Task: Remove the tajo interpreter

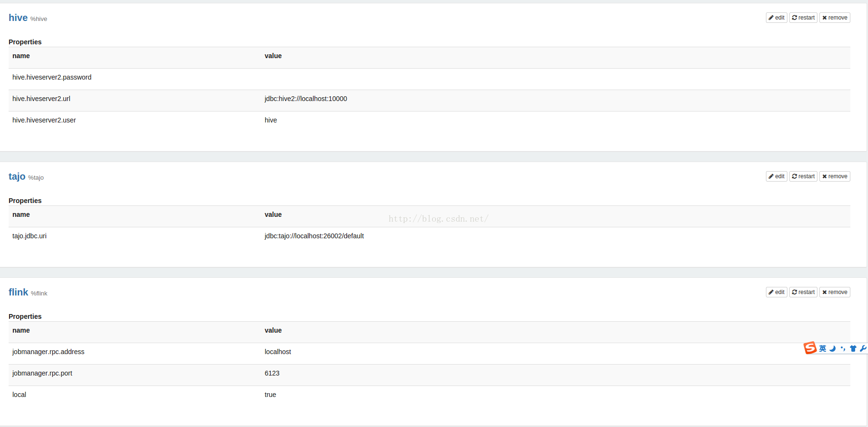Action: pos(835,176)
